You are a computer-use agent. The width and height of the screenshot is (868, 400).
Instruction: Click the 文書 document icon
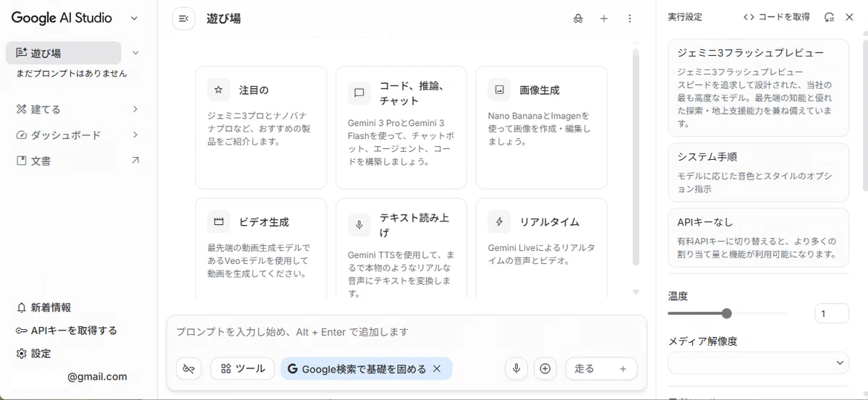pyautogui.click(x=22, y=161)
